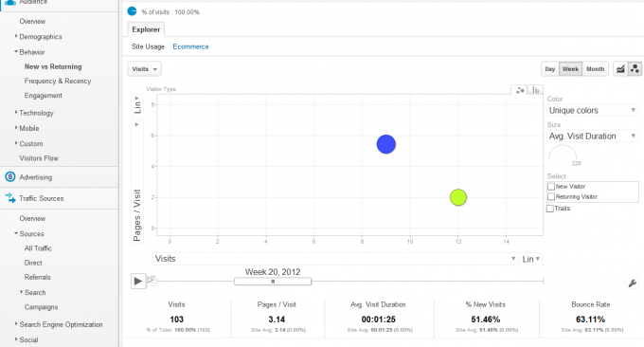The width and height of the screenshot is (644, 347).
Task: Open the x-axis Lin scale dropdown
Action: coord(530,259)
